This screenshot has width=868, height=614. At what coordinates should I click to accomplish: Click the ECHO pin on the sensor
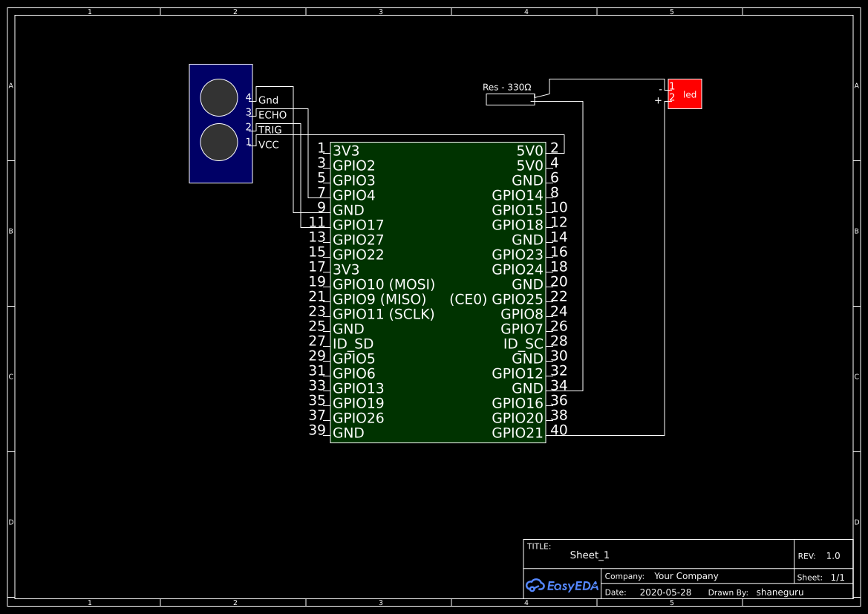[x=272, y=115]
